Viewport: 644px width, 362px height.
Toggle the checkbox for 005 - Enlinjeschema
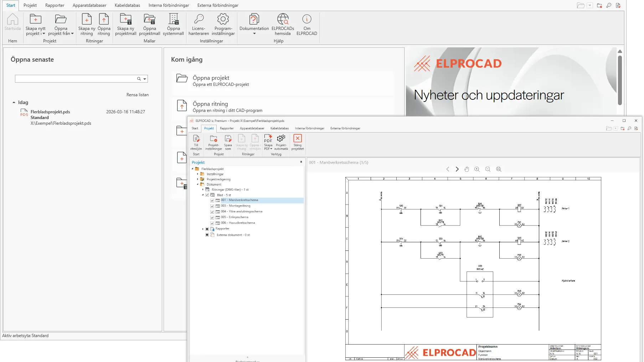point(212,217)
